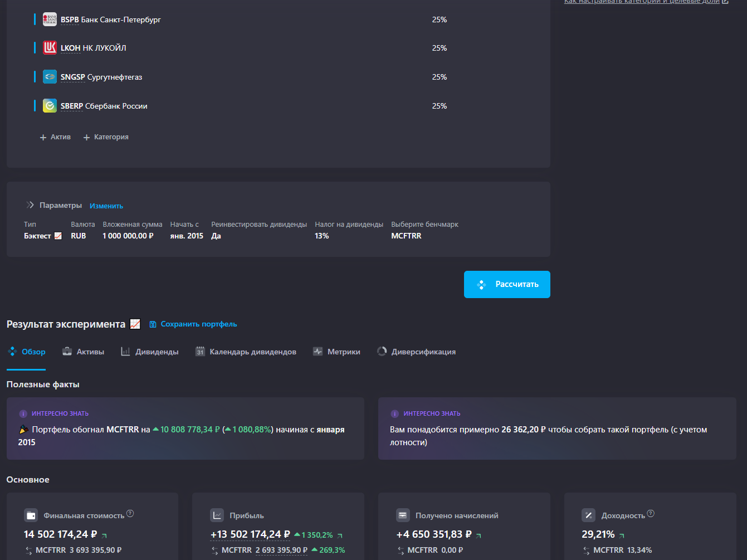The height and width of the screenshot is (560, 747).
Task: Switch to the Диверсификация tab
Action: [x=416, y=352]
